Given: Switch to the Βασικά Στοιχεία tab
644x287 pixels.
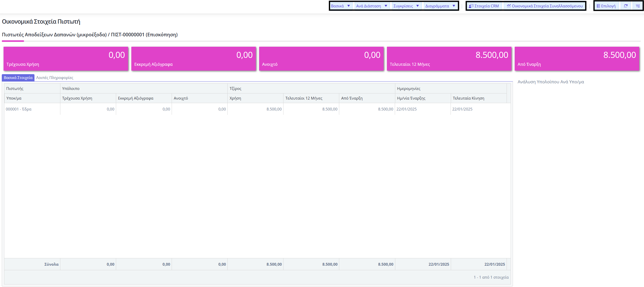Looking at the screenshot, I should tap(18, 78).
